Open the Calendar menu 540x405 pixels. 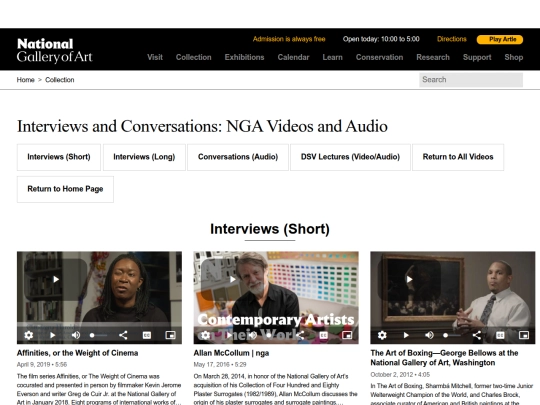(x=293, y=57)
